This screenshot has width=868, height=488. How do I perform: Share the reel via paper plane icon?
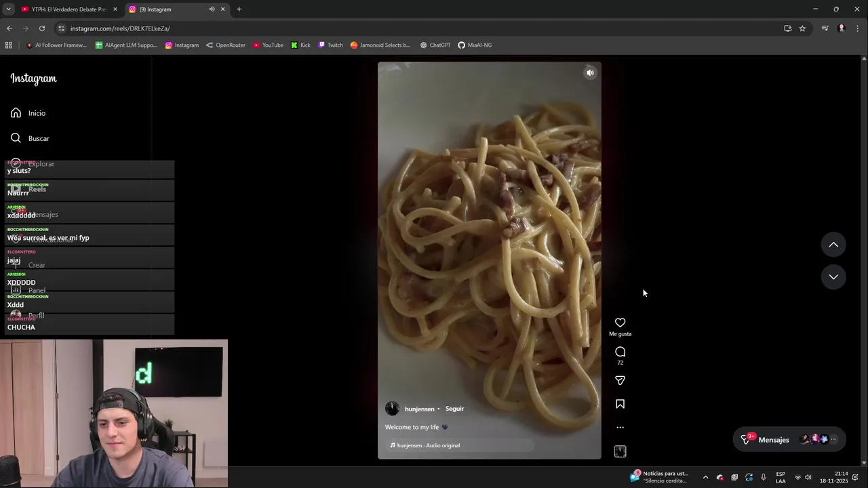(620, 381)
